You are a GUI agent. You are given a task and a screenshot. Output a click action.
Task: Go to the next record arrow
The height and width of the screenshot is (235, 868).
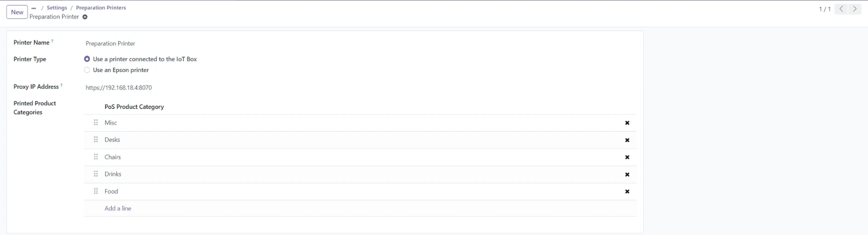[854, 9]
